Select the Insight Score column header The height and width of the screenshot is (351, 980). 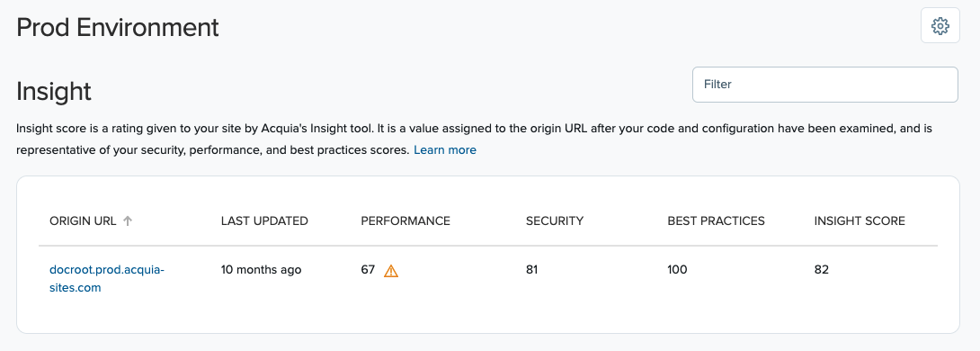pos(860,220)
